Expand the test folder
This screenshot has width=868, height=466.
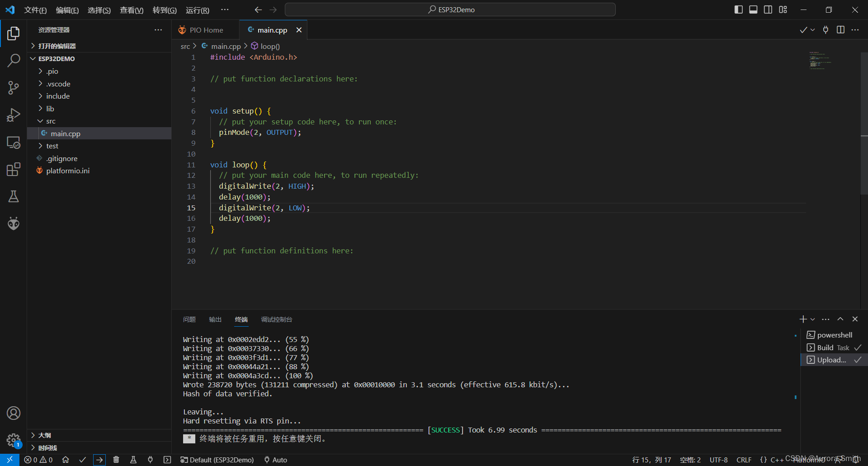pyautogui.click(x=99, y=146)
